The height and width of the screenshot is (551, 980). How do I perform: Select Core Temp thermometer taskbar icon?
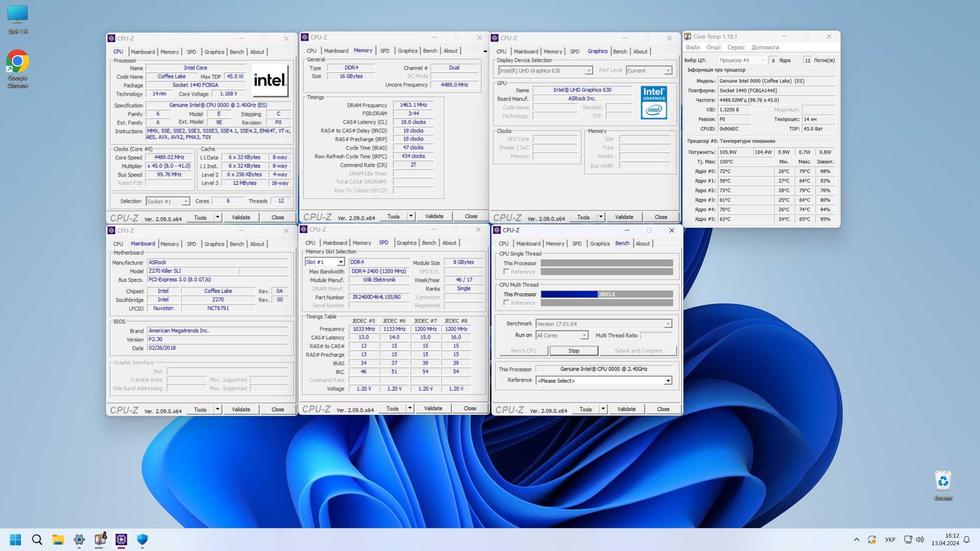(100, 540)
